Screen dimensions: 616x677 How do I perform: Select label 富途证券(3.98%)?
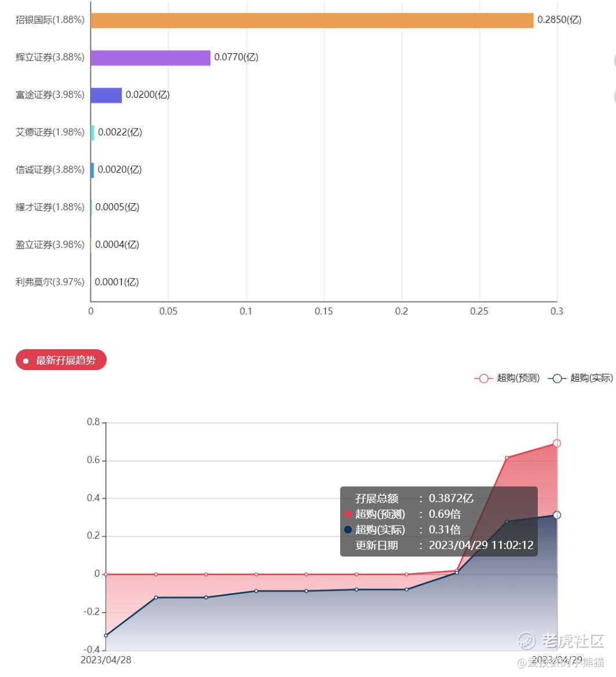coord(50,95)
